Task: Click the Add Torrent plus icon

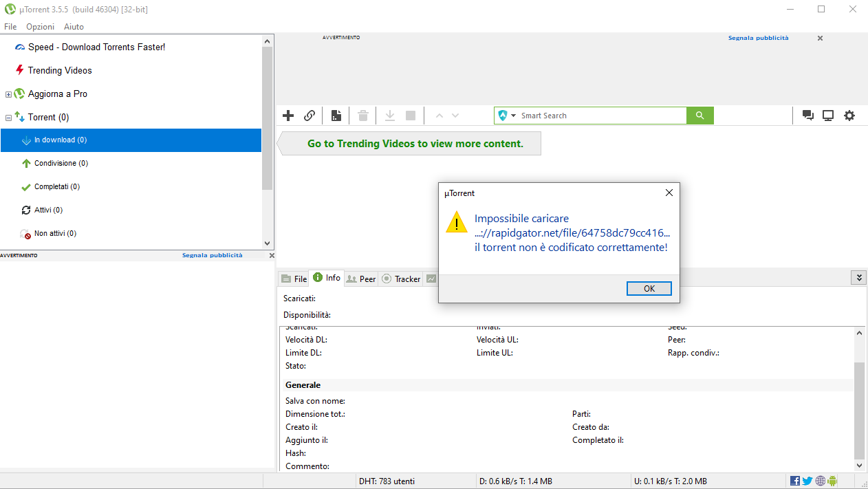Action: (289, 116)
